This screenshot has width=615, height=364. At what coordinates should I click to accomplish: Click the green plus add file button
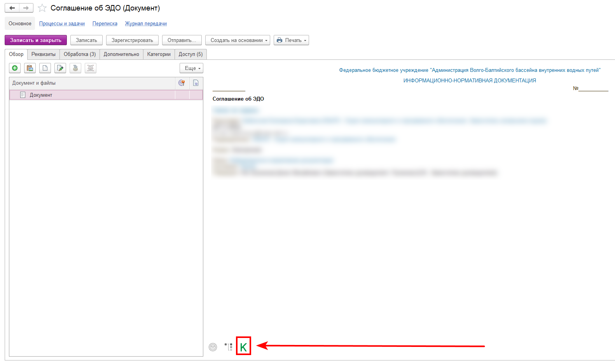tap(15, 68)
